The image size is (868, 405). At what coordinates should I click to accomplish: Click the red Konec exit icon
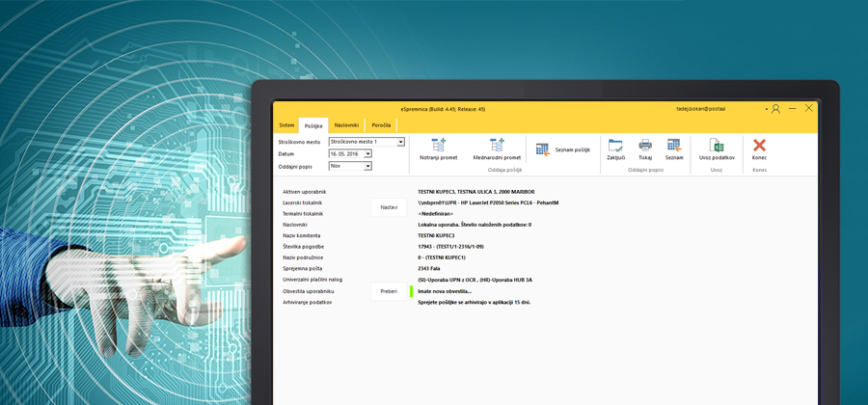[x=760, y=146]
